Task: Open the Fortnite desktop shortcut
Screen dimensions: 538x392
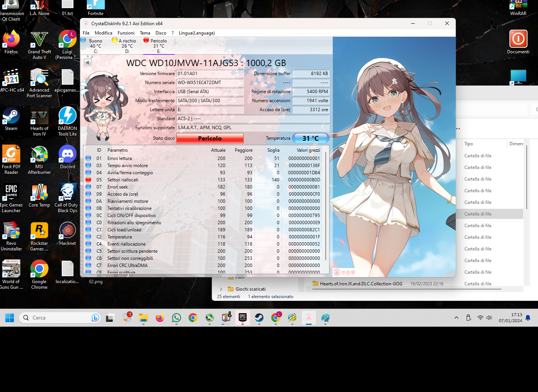Action: pos(96,8)
